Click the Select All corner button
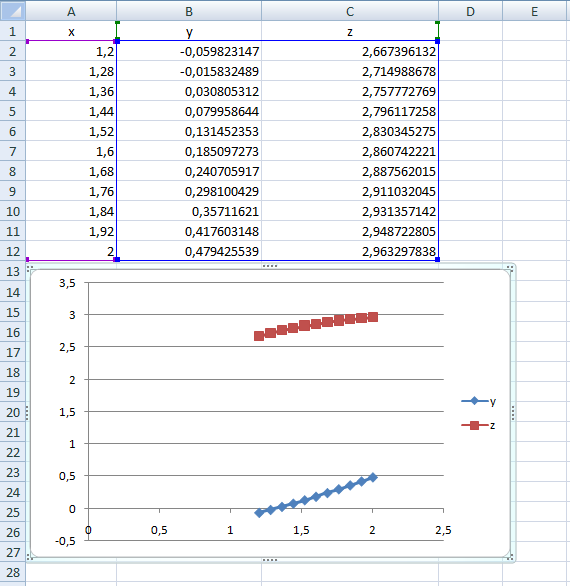 click(x=13, y=11)
